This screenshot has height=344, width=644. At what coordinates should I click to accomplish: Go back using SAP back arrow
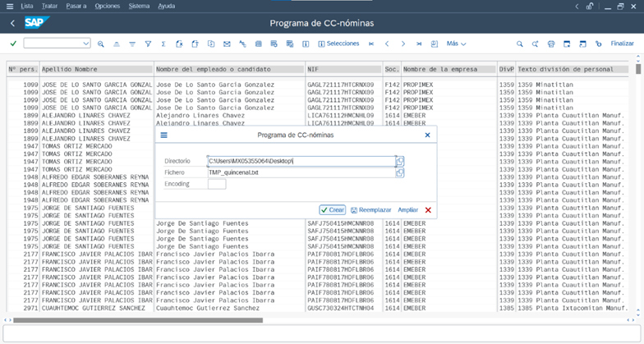12,23
